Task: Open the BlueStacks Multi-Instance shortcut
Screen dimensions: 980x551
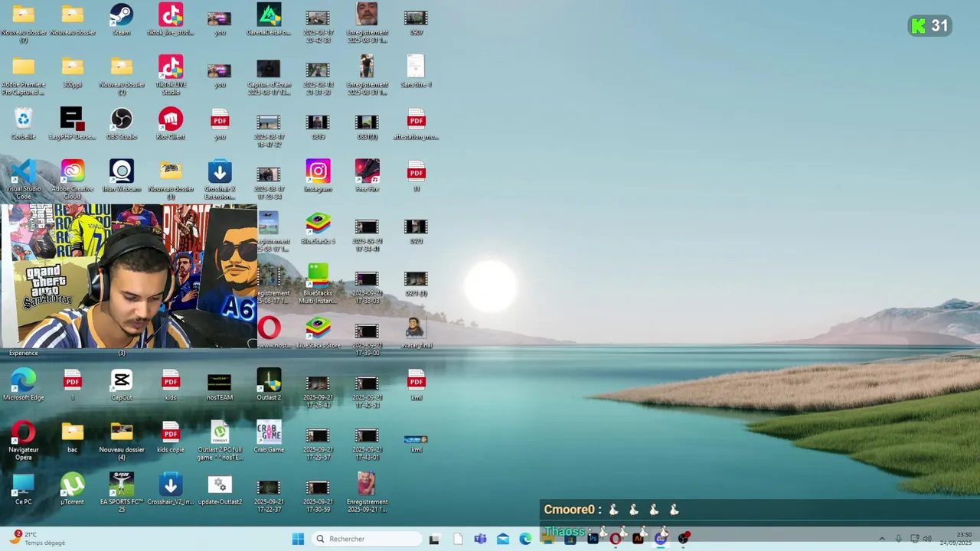Action: pos(318,283)
